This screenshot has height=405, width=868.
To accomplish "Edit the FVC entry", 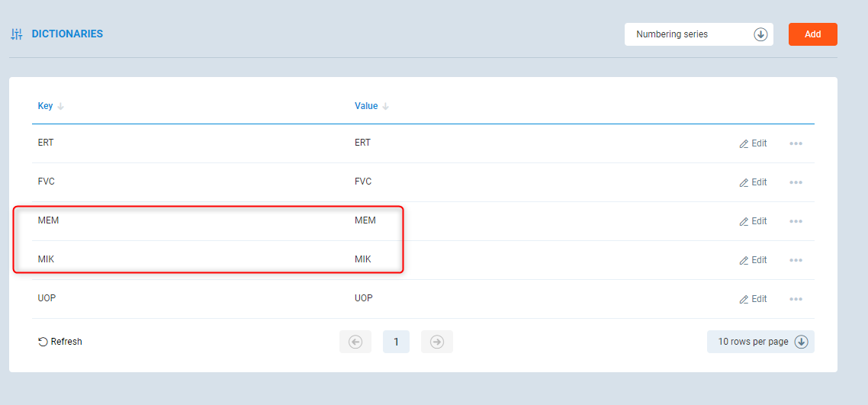I will point(753,182).
